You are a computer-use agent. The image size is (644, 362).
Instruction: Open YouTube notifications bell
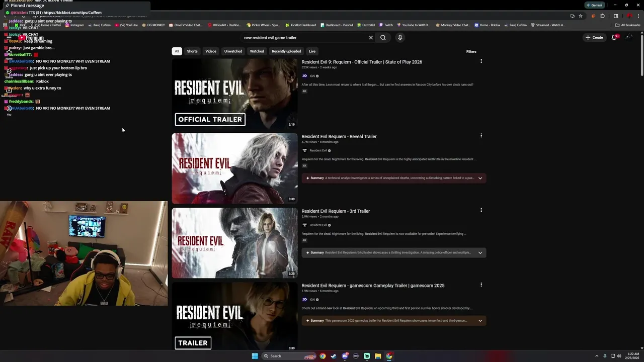[614, 38]
